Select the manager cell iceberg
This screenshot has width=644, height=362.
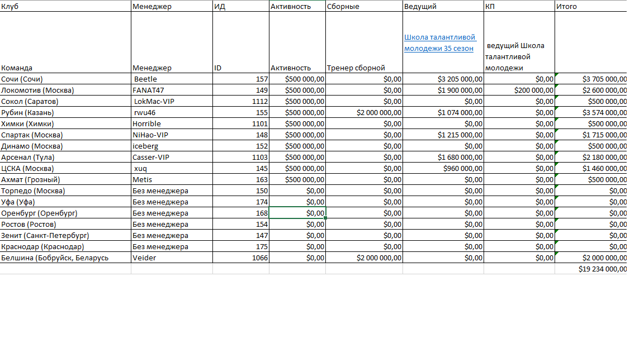click(171, 146)
